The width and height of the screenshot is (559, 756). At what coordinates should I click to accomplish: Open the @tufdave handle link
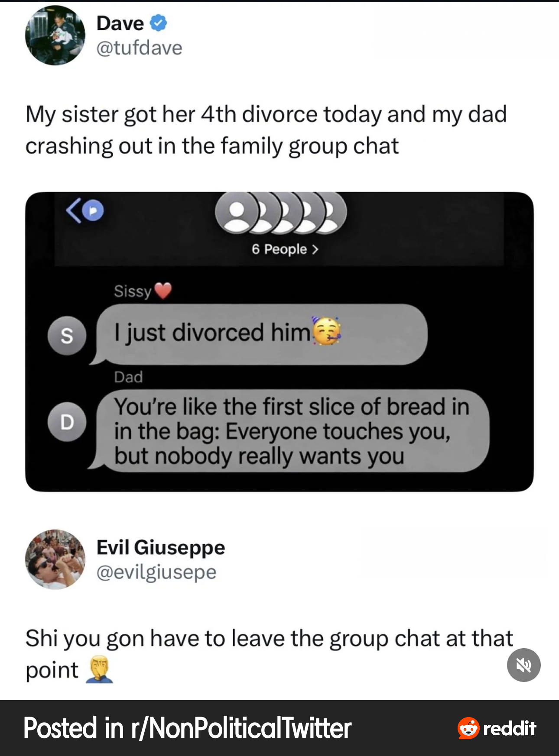[139, 48]
